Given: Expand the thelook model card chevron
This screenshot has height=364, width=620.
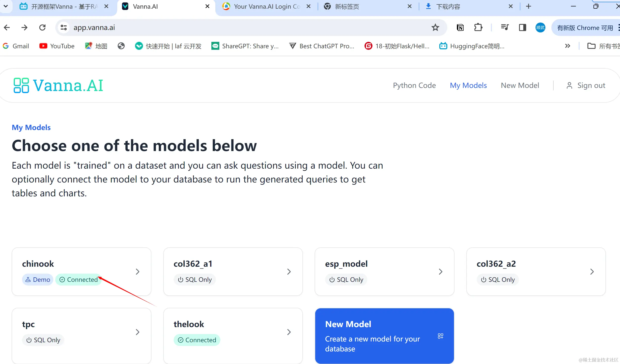Looking at the screenshot, I should tap(288, 332).
